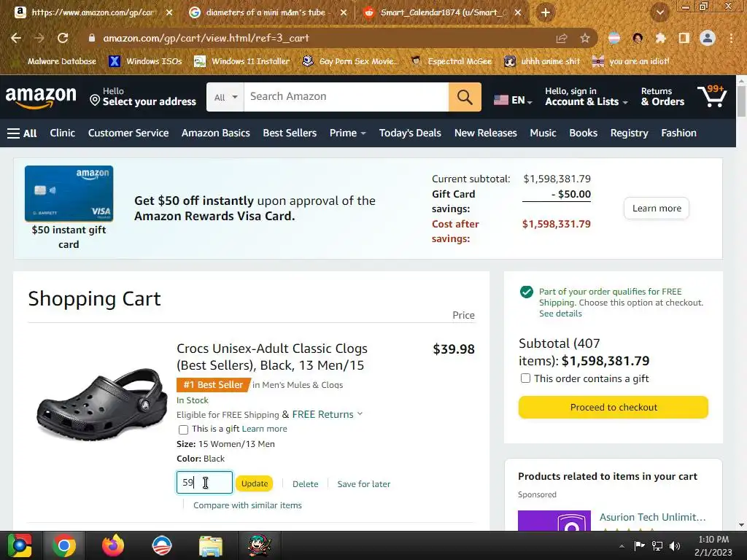This screenshot has height=560, width=747.
Task: Click the quantity input field showing 59
Action: 204,483
